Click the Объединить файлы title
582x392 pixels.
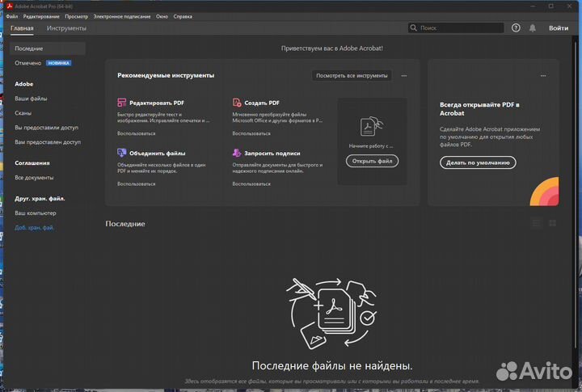click(x=158, y=153)
